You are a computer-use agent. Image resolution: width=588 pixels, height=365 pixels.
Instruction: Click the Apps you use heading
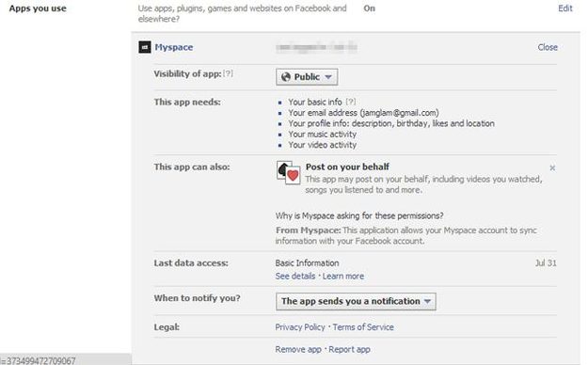[x=38, y=8]
